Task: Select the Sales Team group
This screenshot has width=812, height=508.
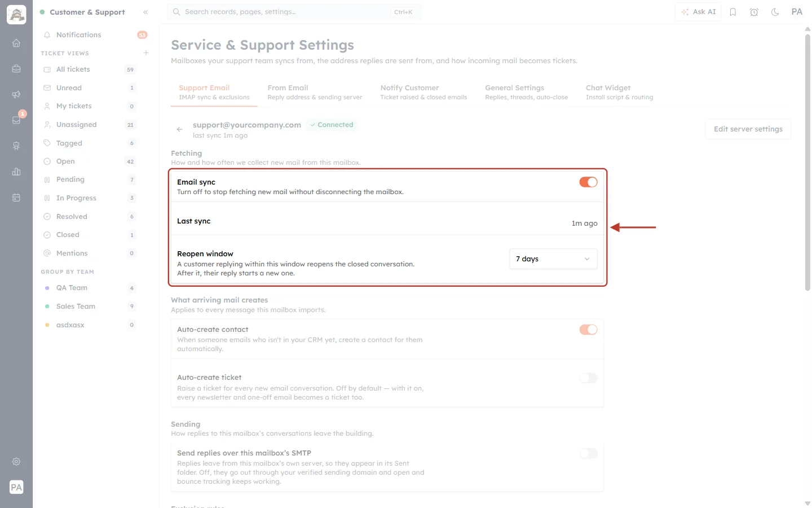Action: click(89, 306)
